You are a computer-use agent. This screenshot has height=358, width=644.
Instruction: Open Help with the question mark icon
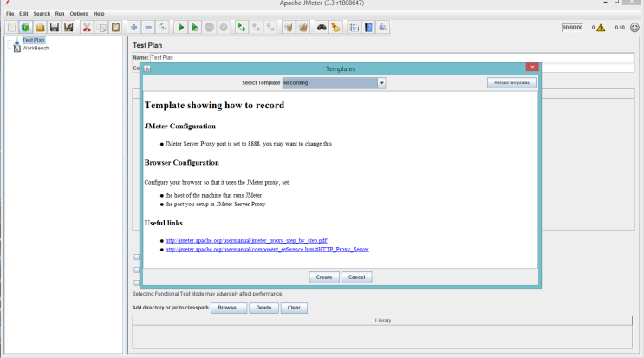click(368, 28)
